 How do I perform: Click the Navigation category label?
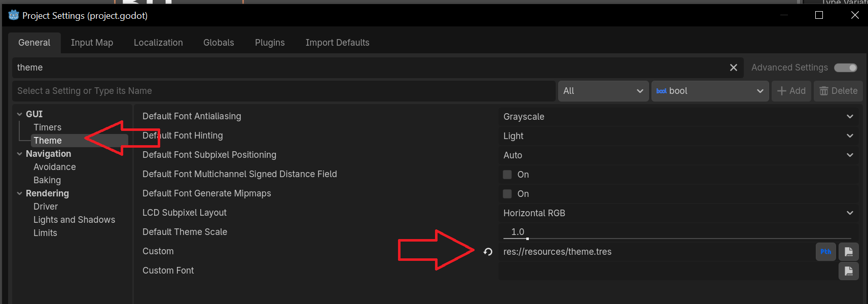tap(48, 154)
